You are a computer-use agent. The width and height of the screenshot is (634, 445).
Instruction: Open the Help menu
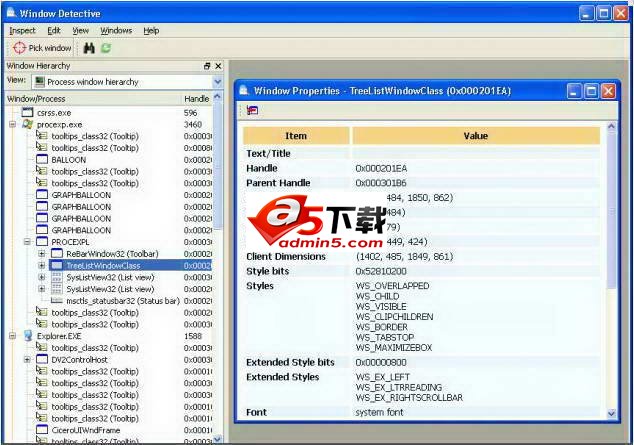(151, 31)
